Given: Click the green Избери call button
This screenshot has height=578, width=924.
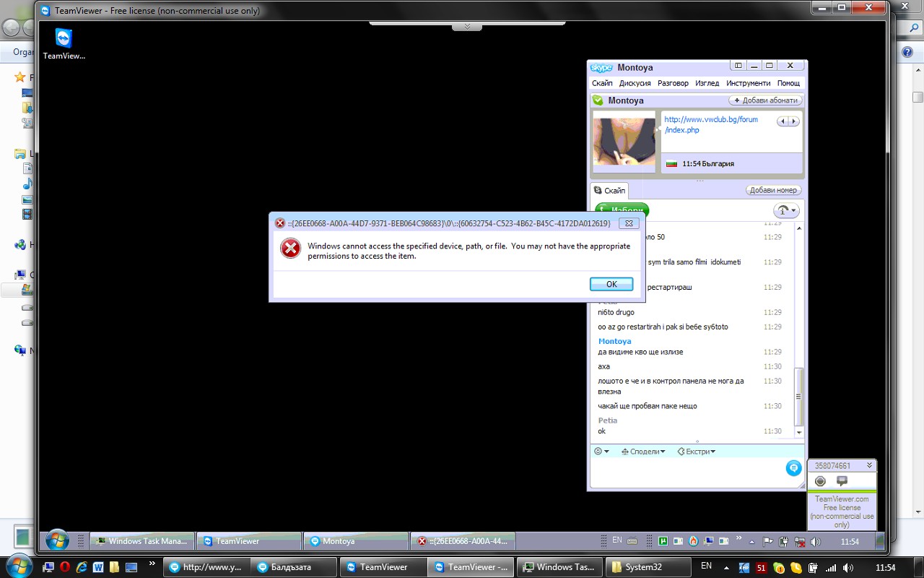Looking at the screenshot, I should (622, 210).
